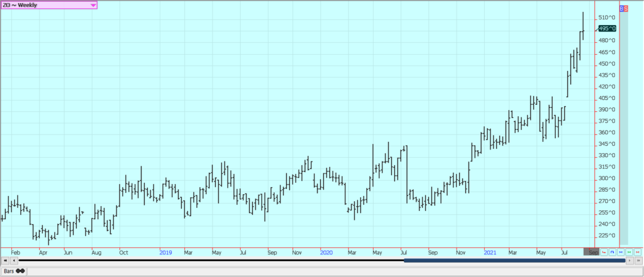Click the Feb label on time axis
644x277 pixels.
point(15,253)
